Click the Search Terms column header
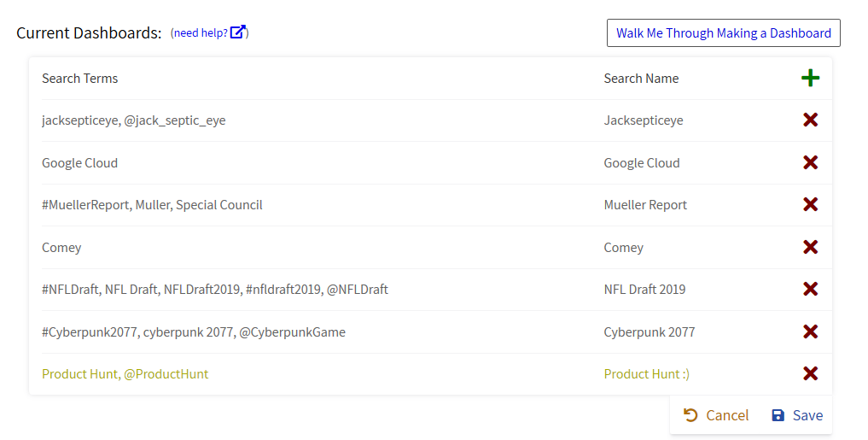This screenshot has width=868, height=440. [79, 78]
